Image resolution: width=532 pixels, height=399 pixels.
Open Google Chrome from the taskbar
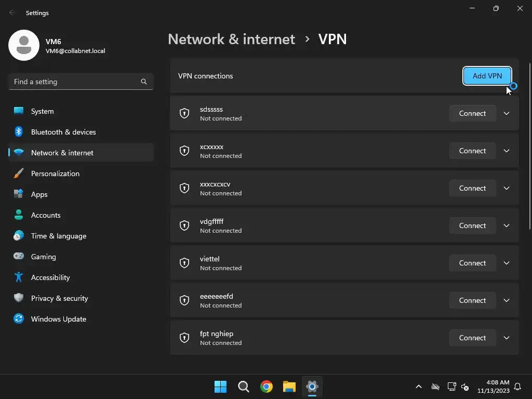(x=267, y=387)
